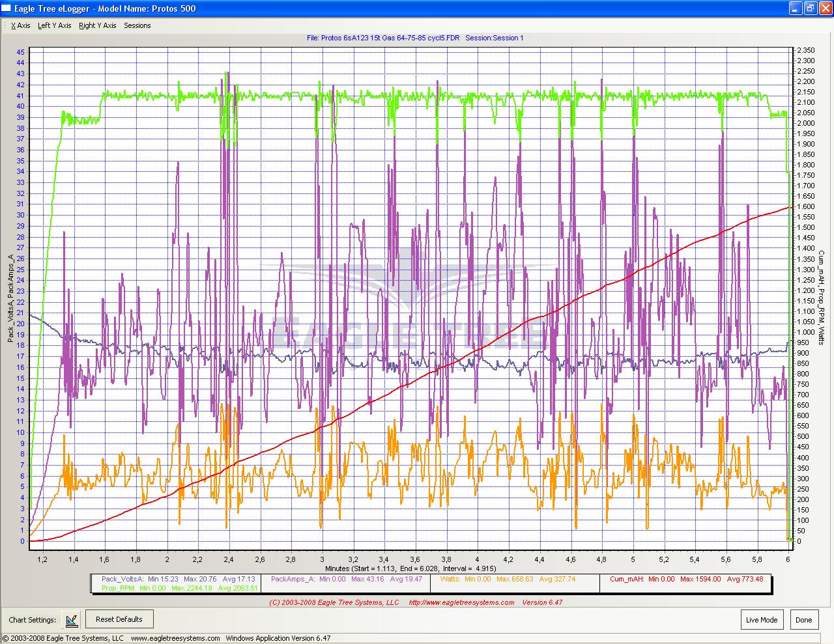
Task: Click the red Cum_mAH legend entry
Action: (626, 579)
